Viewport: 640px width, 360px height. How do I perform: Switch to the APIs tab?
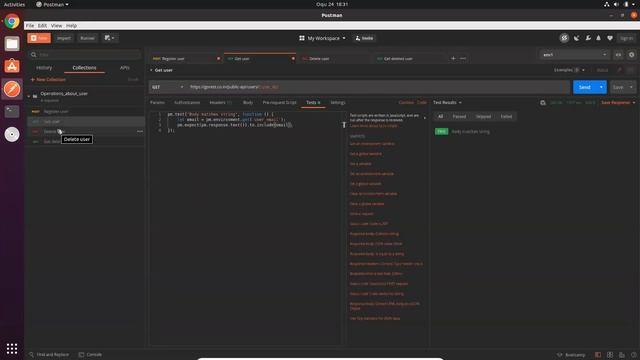point(124,68)
